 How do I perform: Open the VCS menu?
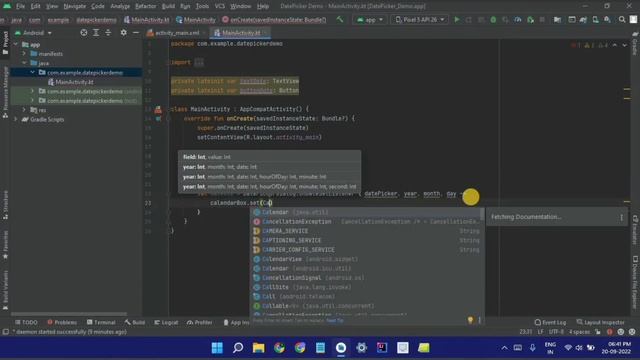[x=220, y=6]
